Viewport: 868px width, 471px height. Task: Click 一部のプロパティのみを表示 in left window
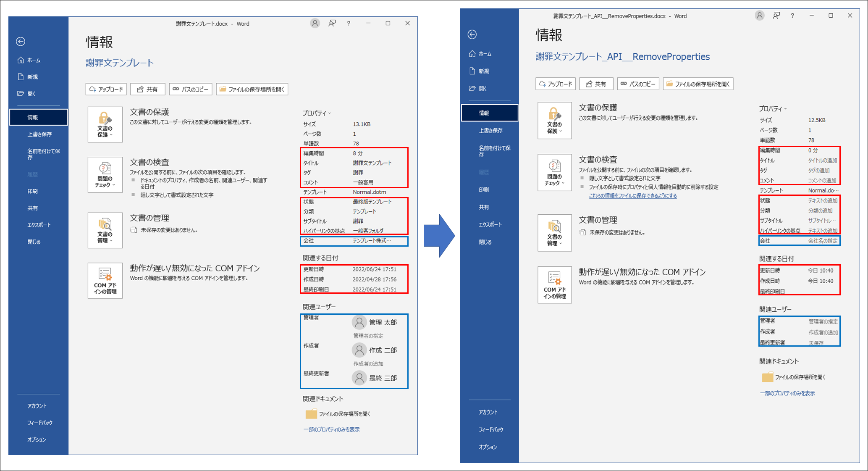[332, 429]
